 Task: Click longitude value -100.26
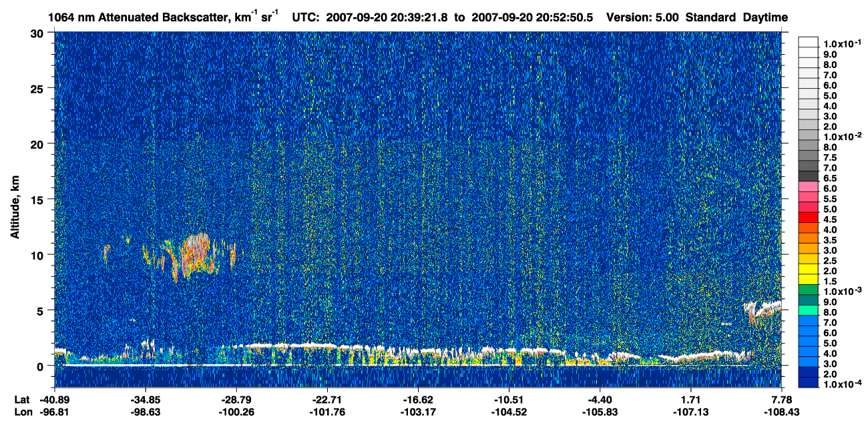tap(236, 412)
